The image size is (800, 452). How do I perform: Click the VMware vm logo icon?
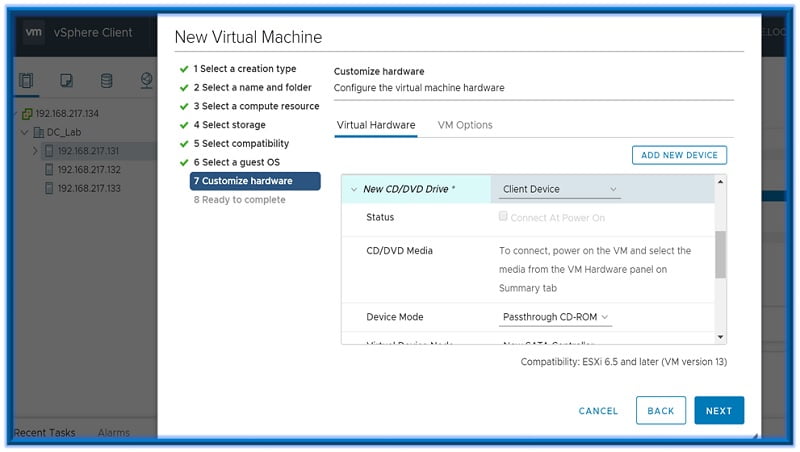tap(34, 32)
